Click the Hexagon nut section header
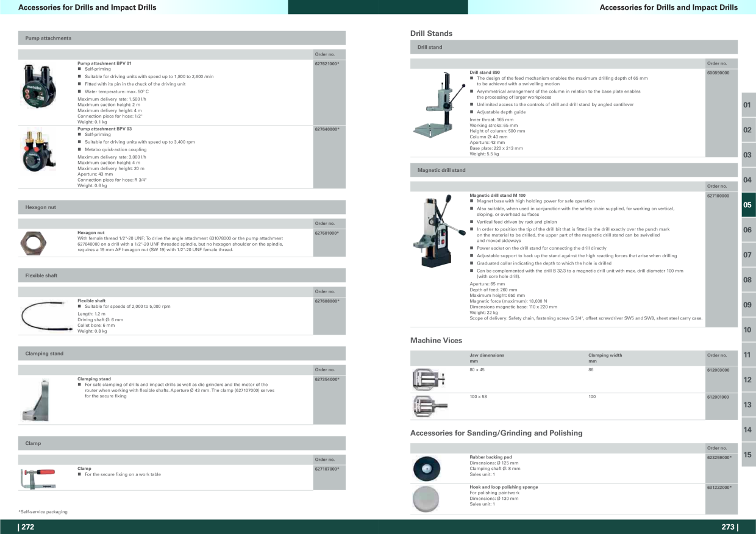This screenshot has height=534, width=756. pos(182,207)
